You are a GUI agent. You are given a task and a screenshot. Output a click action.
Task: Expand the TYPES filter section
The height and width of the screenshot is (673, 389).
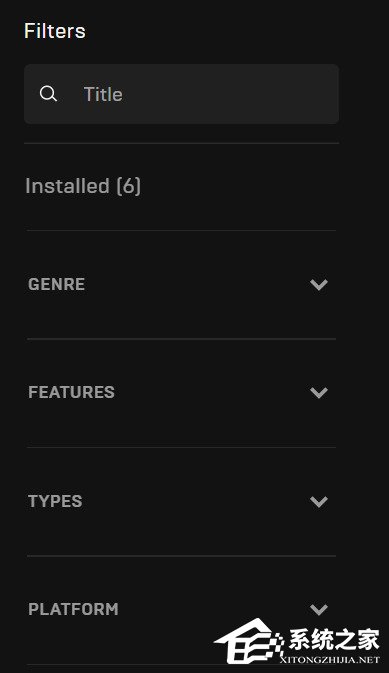(181, 501)
